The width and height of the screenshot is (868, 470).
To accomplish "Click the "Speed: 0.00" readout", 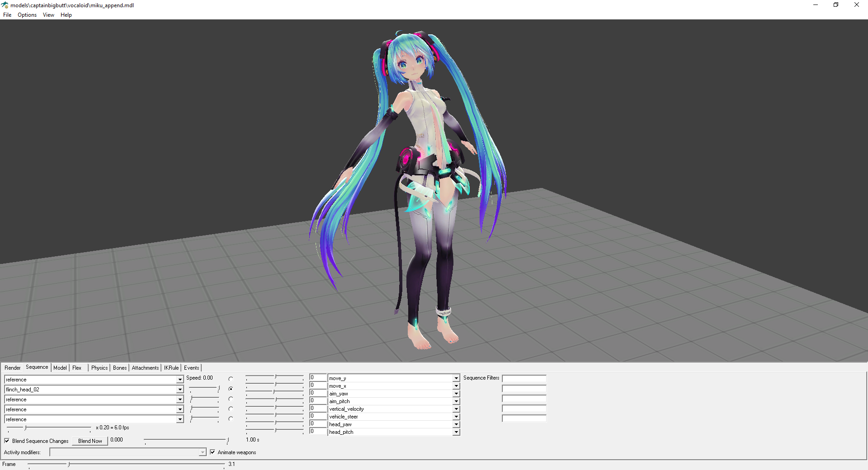I will [199, 378].
